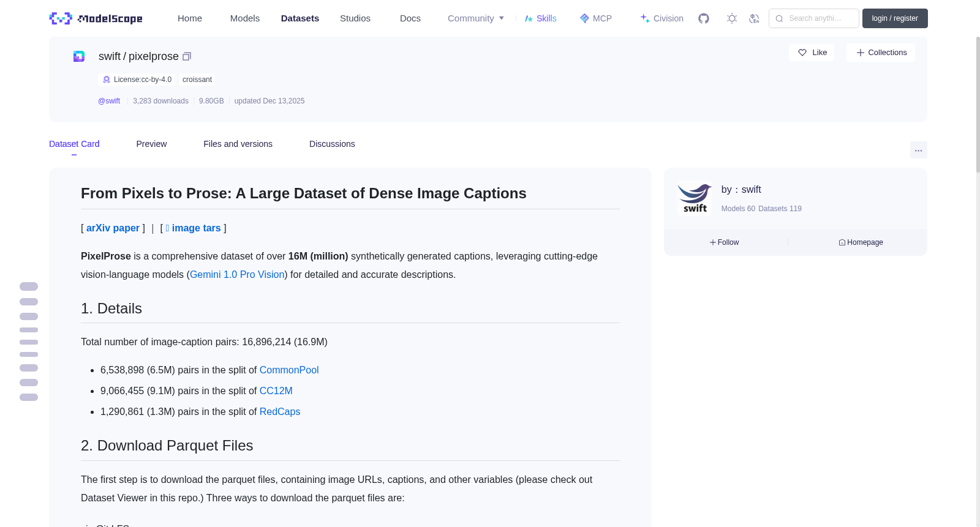
Task: Open the Skills page
Action: [541, 18]
